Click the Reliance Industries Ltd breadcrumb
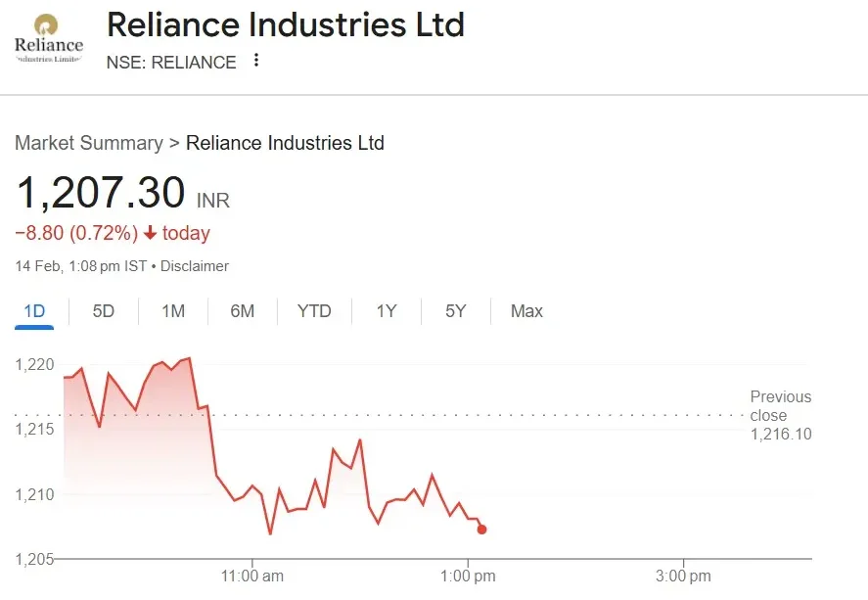The width and height of the screenshot is (868, 600). point(285,143)
